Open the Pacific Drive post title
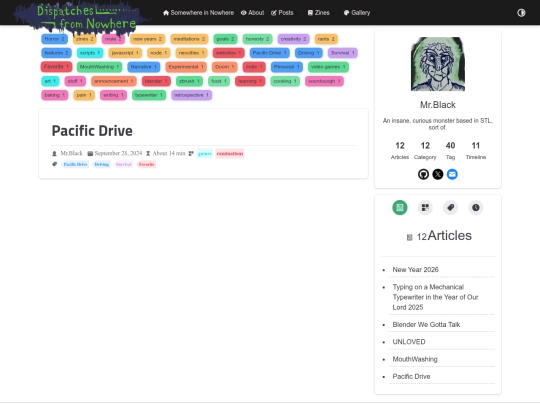Image resolution: width=540 pixels, height=405 pixels. click(92, 131)
